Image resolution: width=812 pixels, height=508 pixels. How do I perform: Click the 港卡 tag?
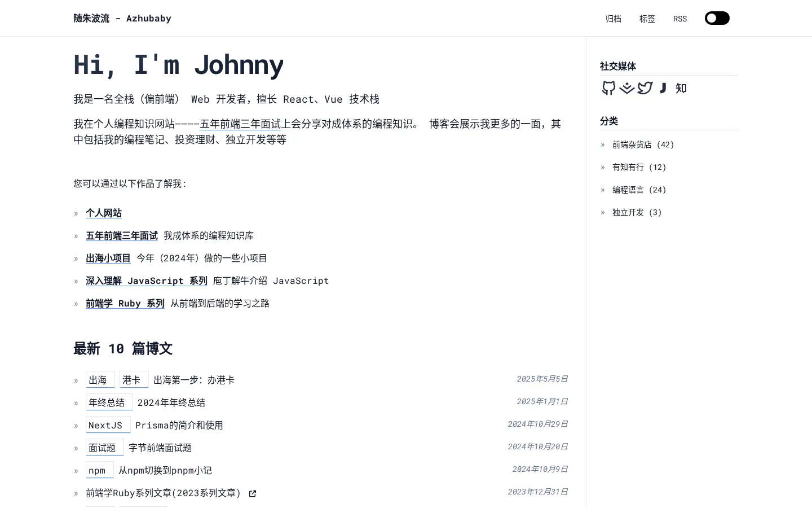[x=134, y=380]
